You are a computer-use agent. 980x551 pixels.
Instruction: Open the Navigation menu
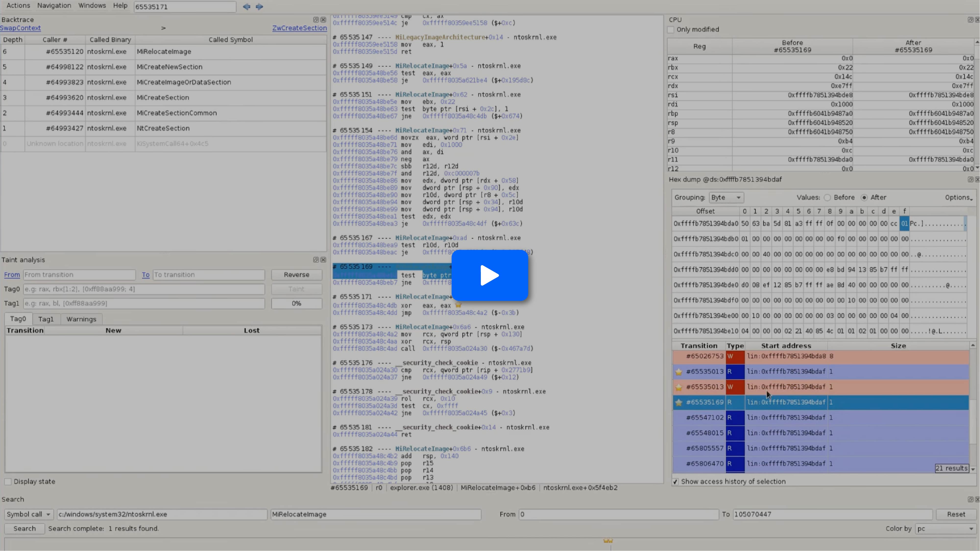click(54, 6)
